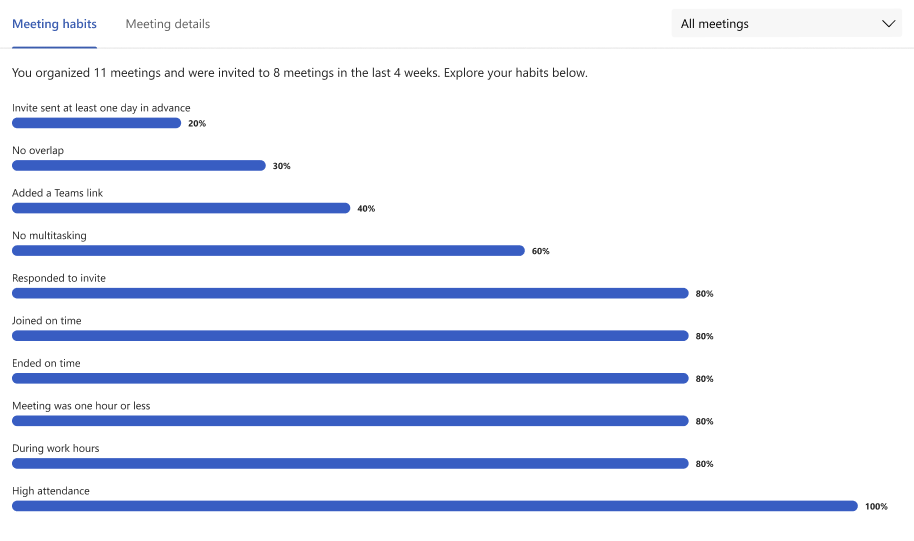This screenshot has width=914, height=541.
Task: Open the All meetings dropdown
Action: 786,24
